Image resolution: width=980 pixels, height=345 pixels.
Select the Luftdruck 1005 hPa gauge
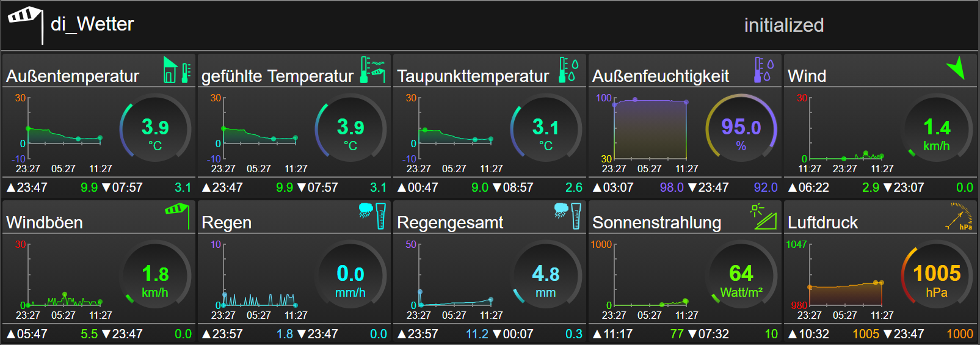pos(937,275)
